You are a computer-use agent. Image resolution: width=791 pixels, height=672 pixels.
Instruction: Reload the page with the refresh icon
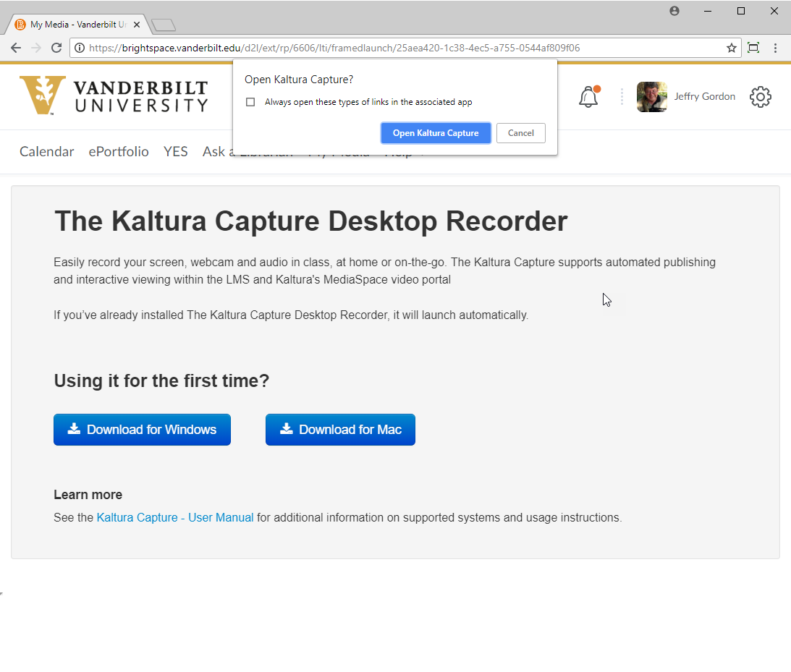tap(56, 48)
